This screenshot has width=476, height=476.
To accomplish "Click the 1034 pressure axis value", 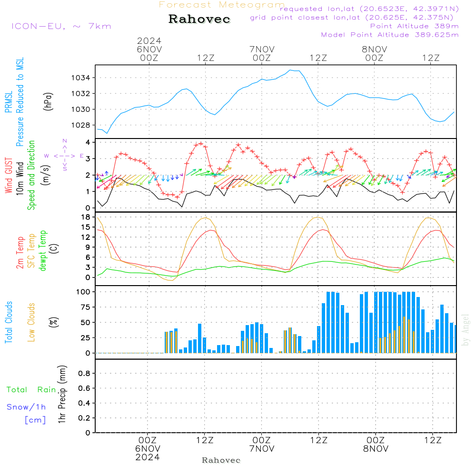I will [x=81, y=78].
